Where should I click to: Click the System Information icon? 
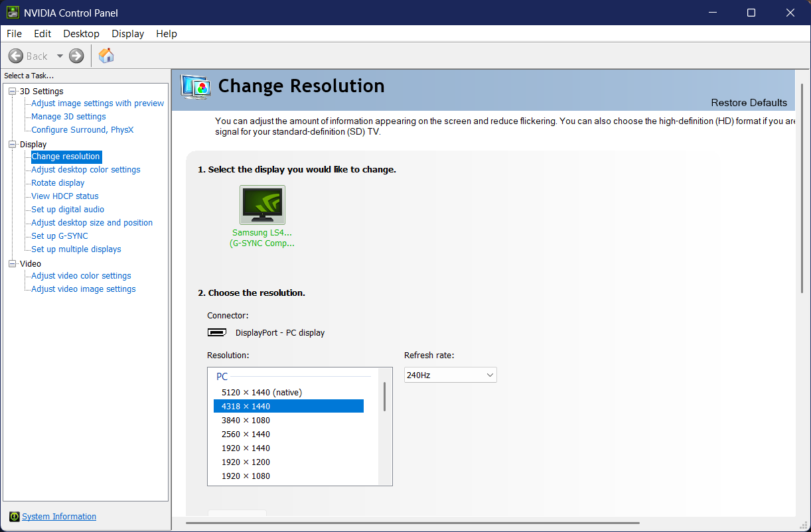[14, 517]
